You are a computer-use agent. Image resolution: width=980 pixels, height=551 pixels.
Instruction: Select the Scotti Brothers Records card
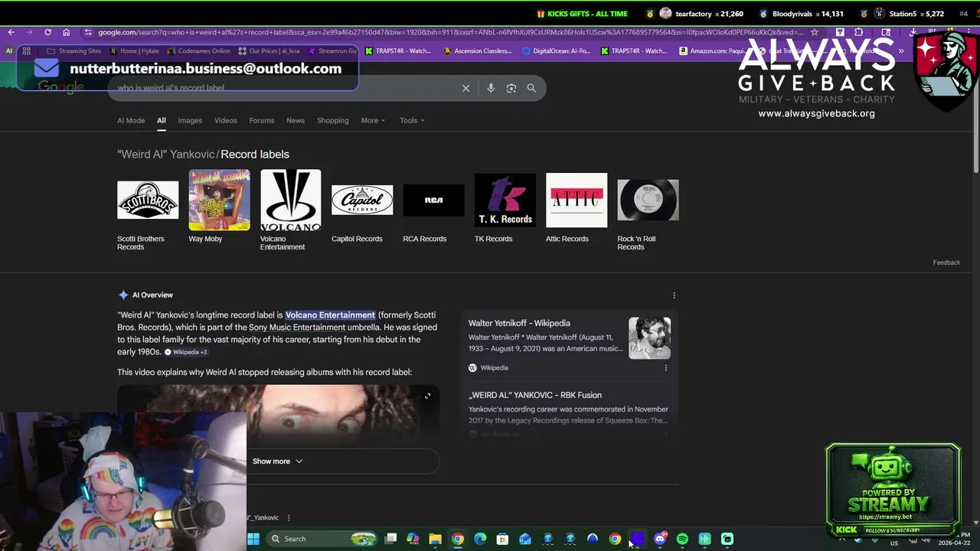pos(147,210)
